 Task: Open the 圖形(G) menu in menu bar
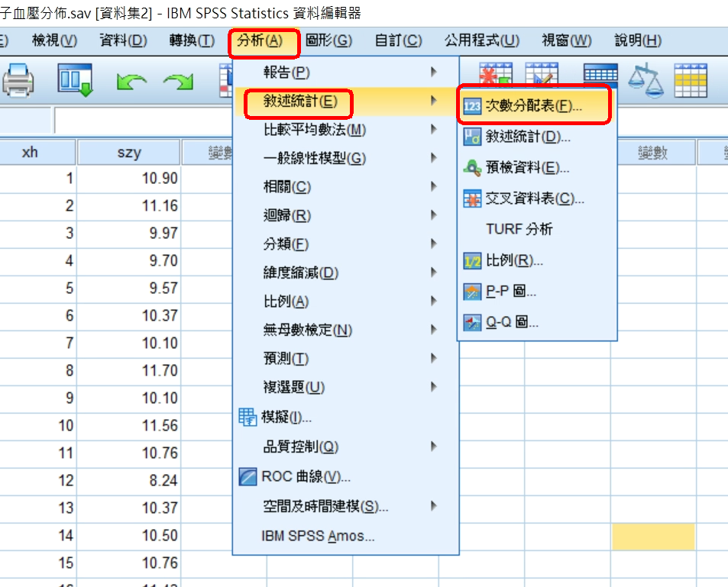(x=328, y=40)
